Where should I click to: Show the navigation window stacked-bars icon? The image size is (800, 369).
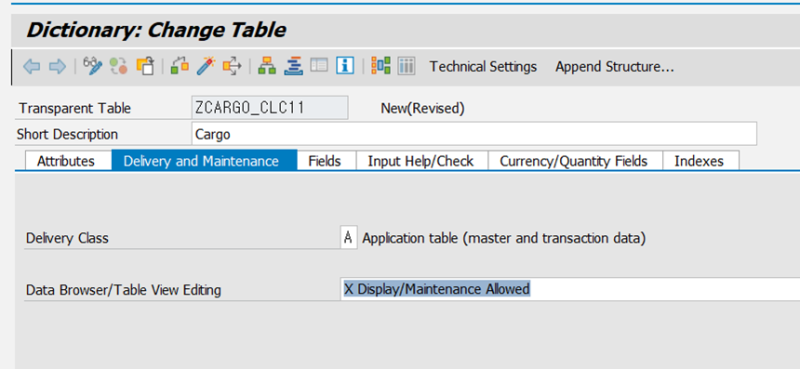(293, 66)
